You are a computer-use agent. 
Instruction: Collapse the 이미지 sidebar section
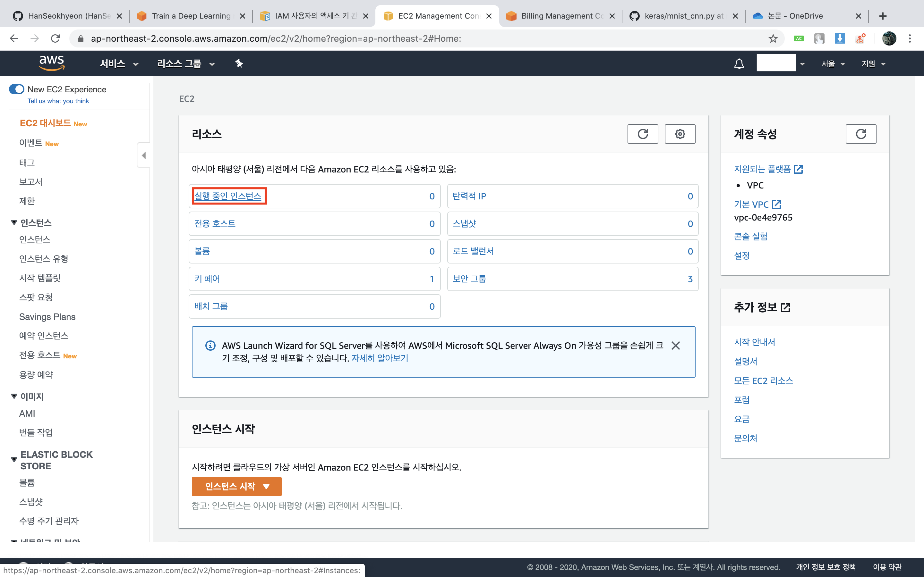click(14, 397)
